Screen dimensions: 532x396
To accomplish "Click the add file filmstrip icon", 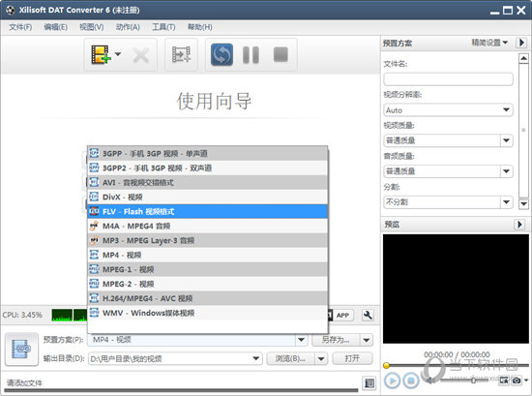I will tap(101, 54).
